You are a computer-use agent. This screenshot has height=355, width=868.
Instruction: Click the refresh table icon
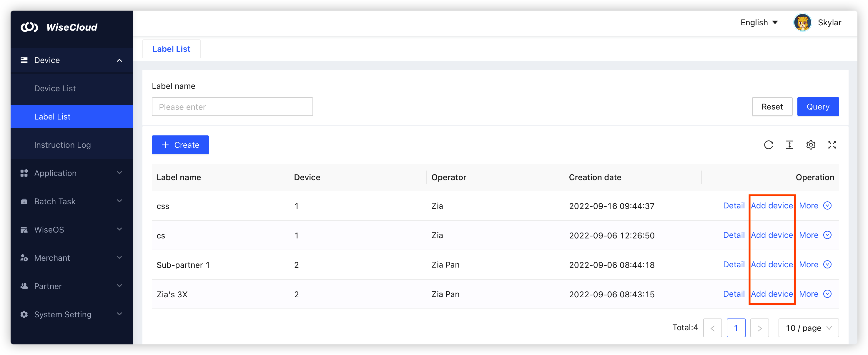click(769, 145)
